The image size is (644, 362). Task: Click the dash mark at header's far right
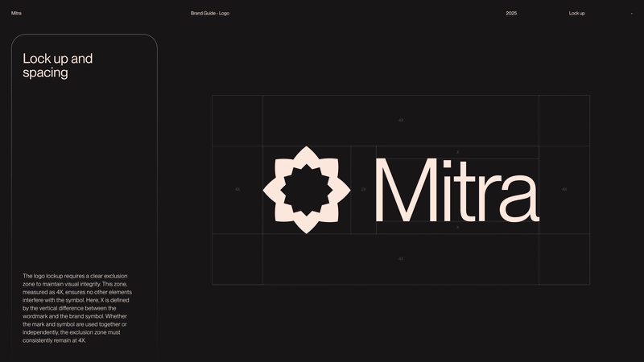pyautogui.click(x=632, y=14)
